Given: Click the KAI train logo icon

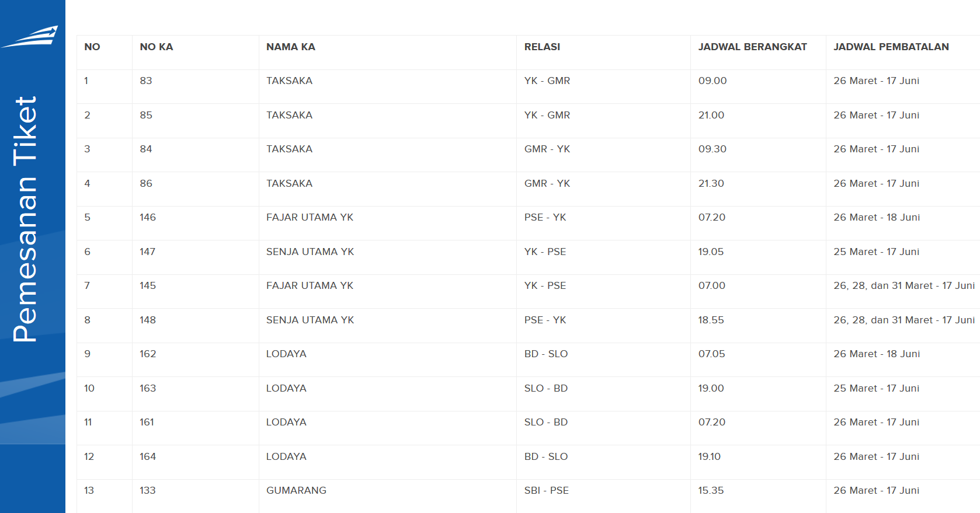Looking at the screenshot, I should click(30, 36).
